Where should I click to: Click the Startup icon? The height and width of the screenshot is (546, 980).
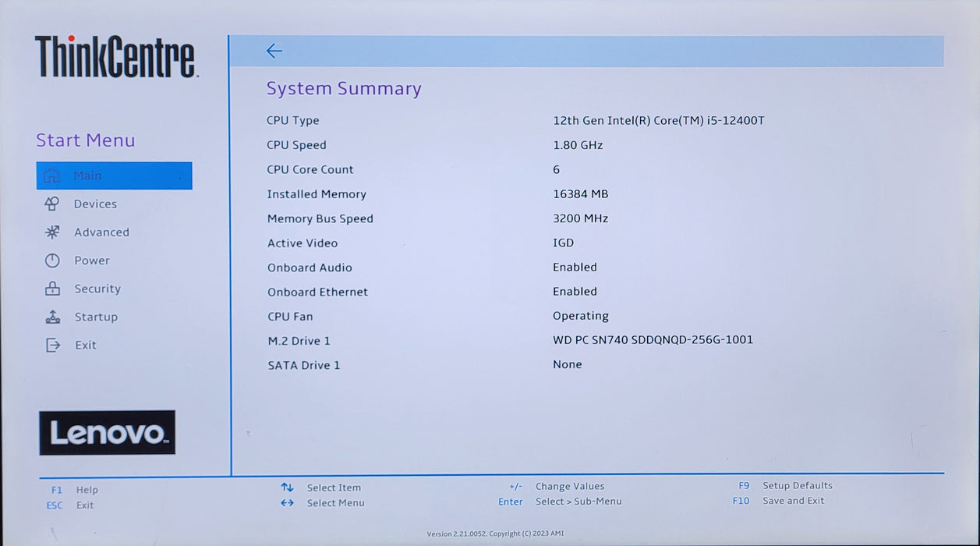52,317
